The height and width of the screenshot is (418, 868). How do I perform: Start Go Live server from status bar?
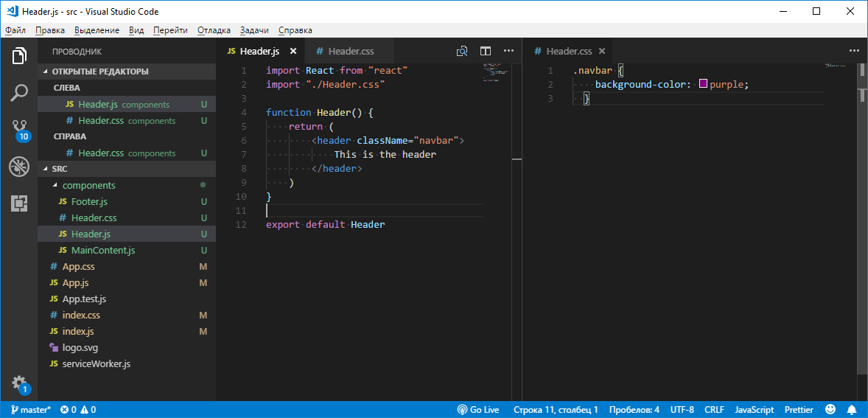[x=478, y=410]
